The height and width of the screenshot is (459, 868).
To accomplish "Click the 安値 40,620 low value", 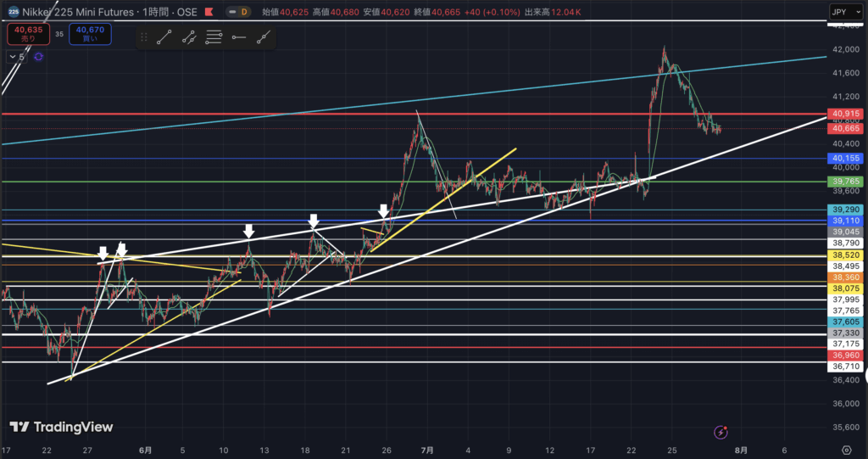I will pyautogui.click(x=387, y=12).
